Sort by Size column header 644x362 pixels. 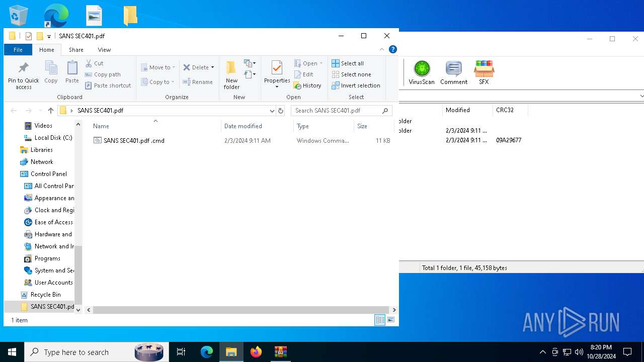click(x=374, y=126)
